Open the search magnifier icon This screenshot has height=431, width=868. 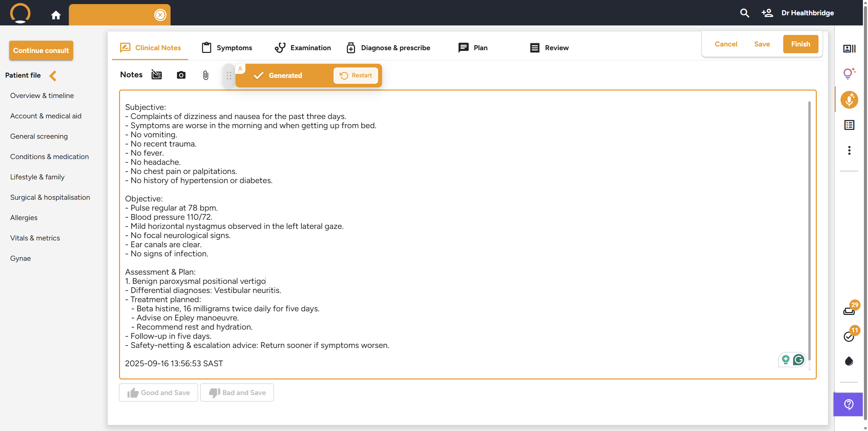(744, 13)
